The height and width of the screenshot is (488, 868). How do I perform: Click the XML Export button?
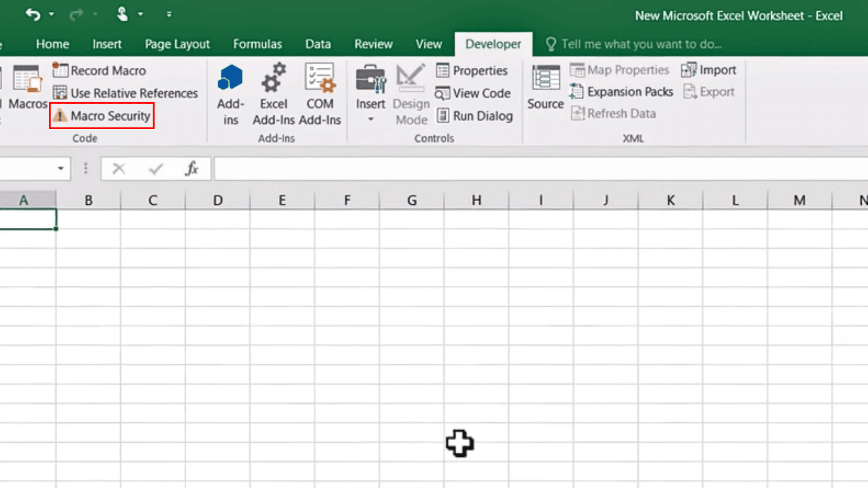coord(708,92)
